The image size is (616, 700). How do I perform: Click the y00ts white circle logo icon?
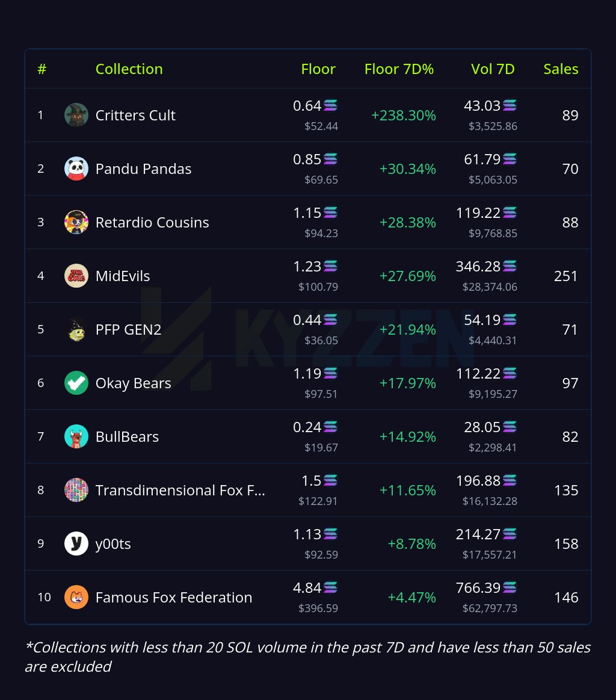pos(76,544)
